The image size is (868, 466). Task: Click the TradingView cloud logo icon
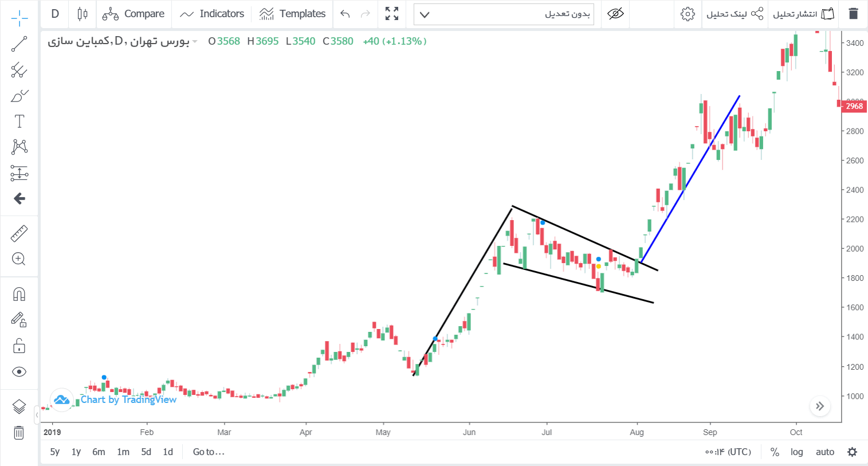[61, 400]
